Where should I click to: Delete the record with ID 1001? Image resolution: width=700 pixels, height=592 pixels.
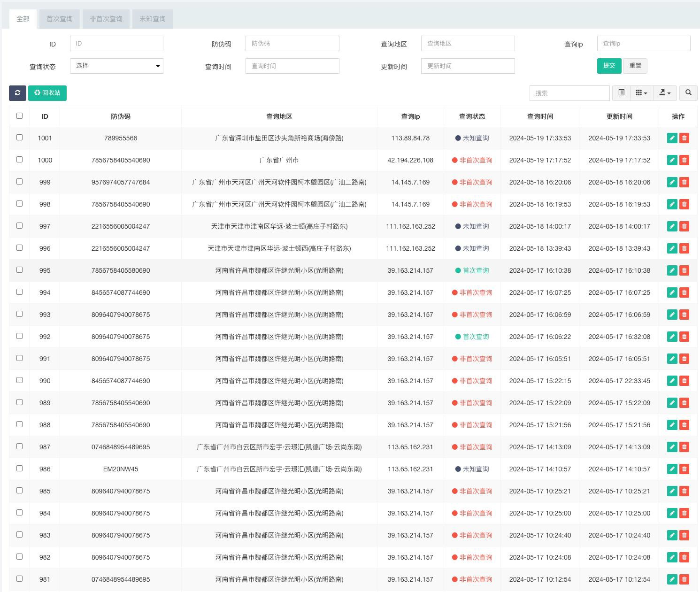[684, 138]
